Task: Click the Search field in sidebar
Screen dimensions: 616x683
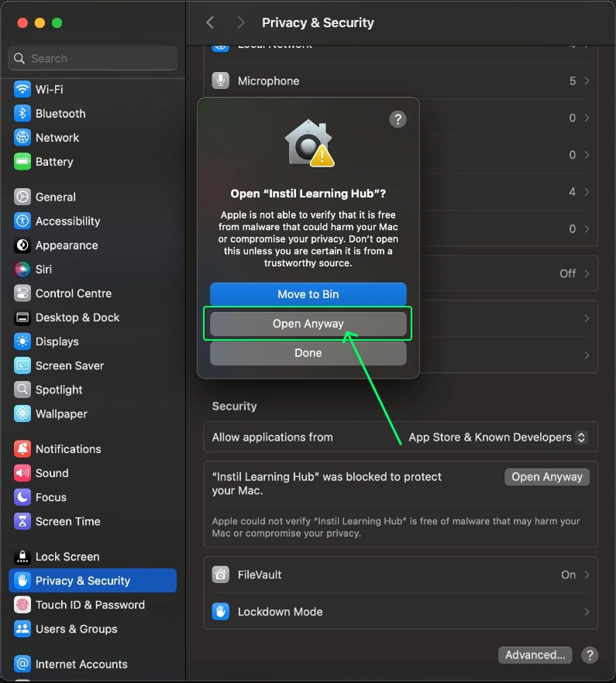Action: point(92,58)
